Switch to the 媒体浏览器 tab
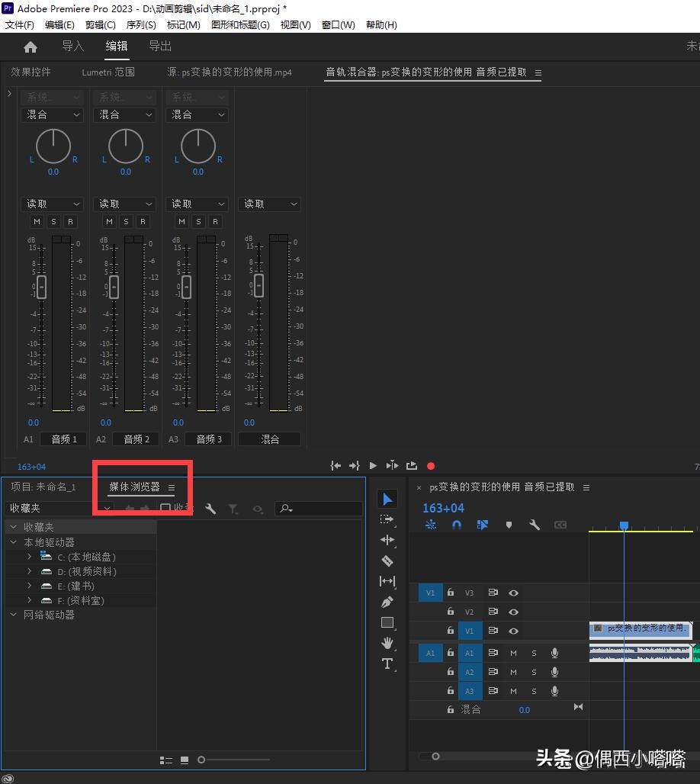700x784 pixels. pyautogui.click(x=135, y=487)
